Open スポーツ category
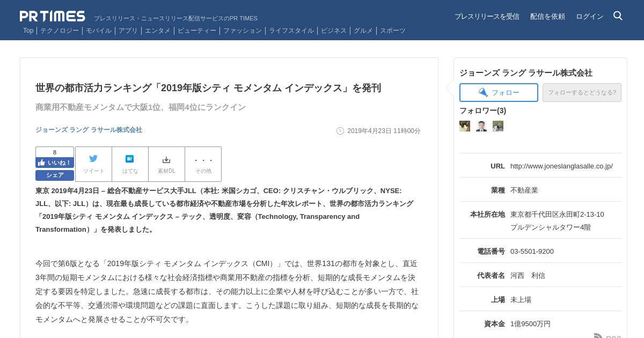 coord(393,31)
